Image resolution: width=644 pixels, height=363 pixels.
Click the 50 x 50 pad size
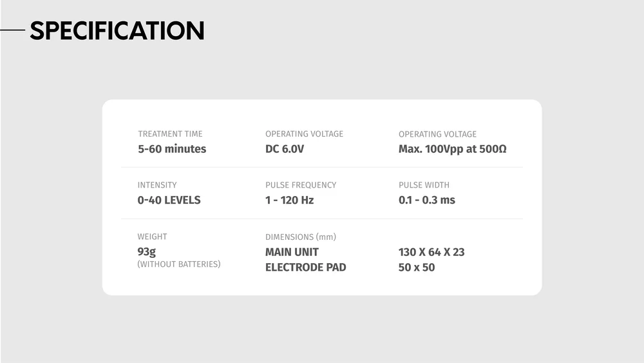[x=417, y=267]
